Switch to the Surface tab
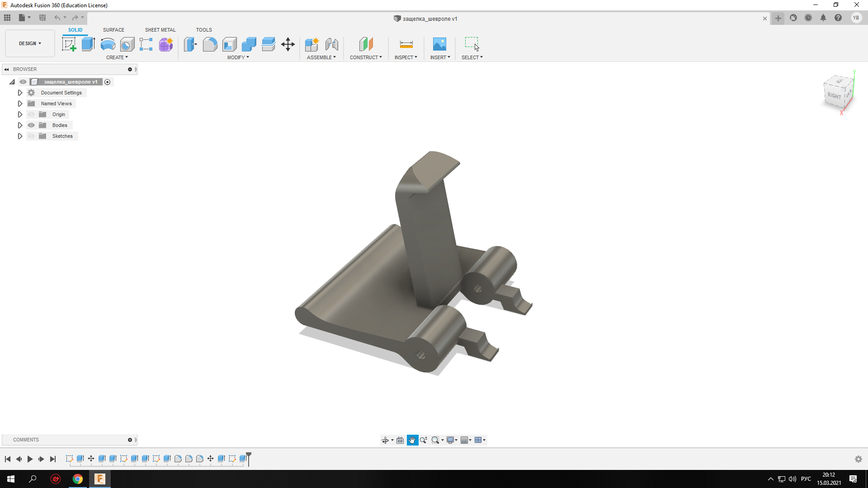 [113, 30]
